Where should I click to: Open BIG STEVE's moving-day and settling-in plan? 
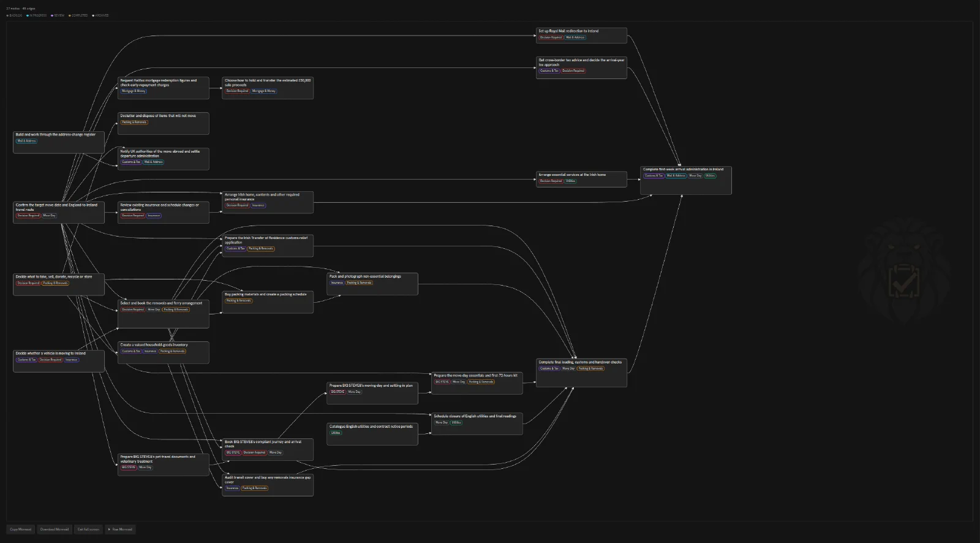click(x=372, y=393)
